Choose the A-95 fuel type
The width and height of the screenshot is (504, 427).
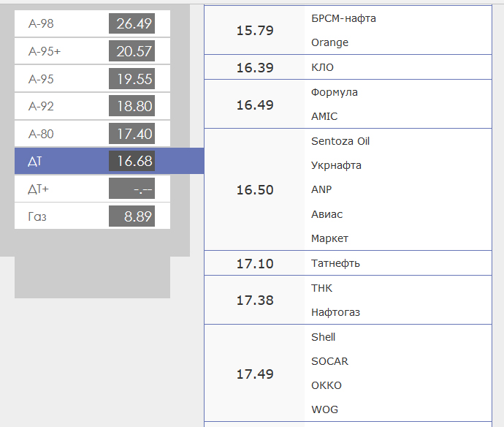tap(92, 79)
